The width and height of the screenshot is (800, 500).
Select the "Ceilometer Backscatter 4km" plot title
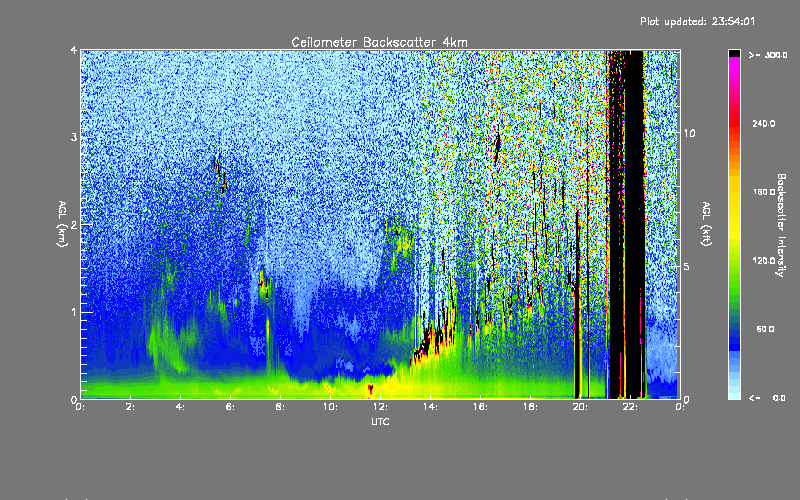click(379, 42)
